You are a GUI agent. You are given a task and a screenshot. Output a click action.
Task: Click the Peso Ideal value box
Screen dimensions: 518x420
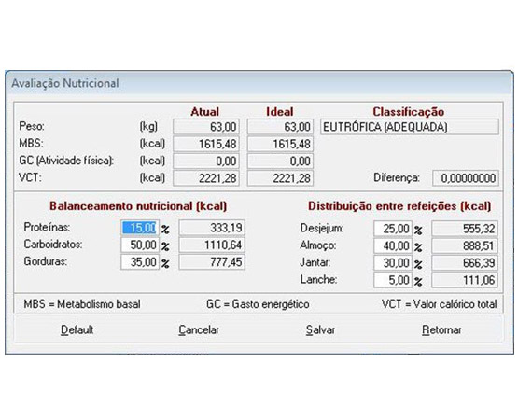280,127
